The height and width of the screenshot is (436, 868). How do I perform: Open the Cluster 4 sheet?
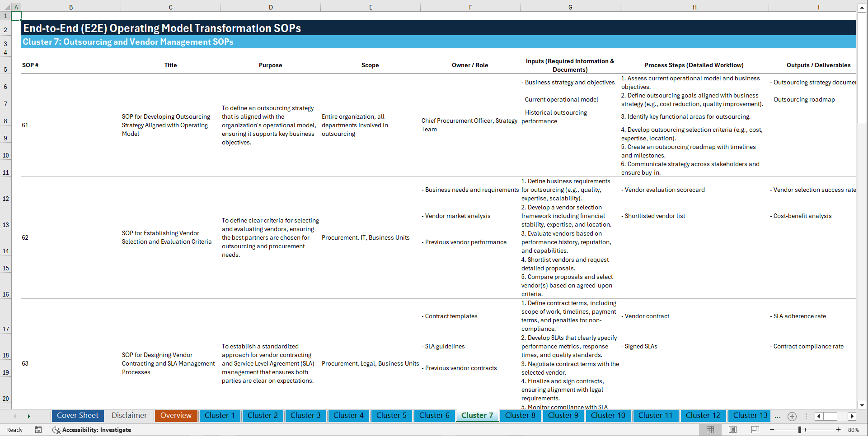click(348, 416)
